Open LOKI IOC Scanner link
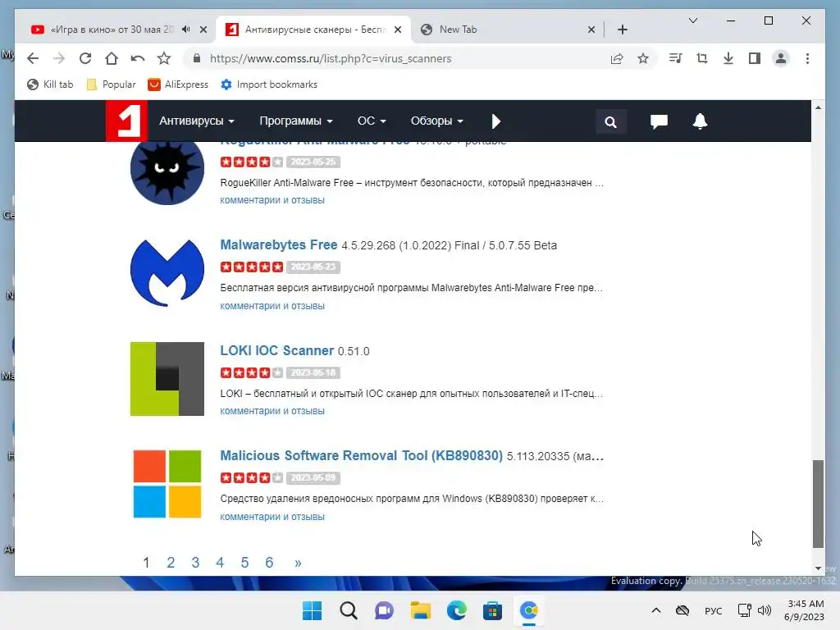The width and height of the screenshot is (840, 630). tap(277, 350)
